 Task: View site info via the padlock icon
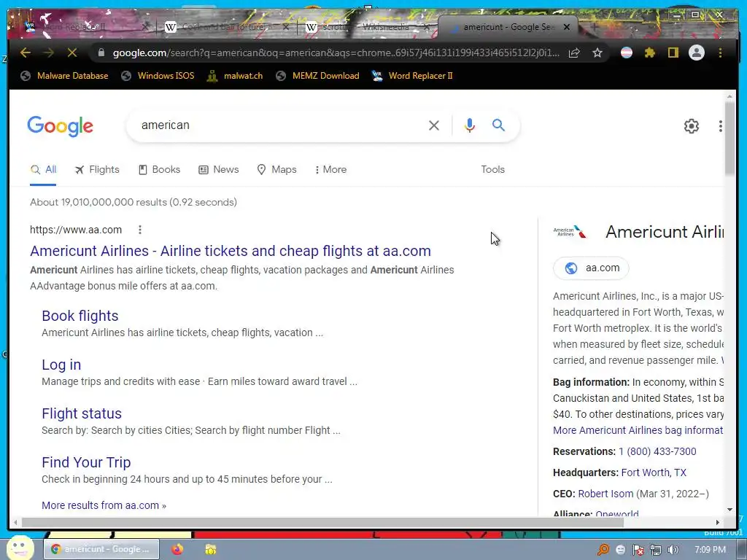click(101, 52)
